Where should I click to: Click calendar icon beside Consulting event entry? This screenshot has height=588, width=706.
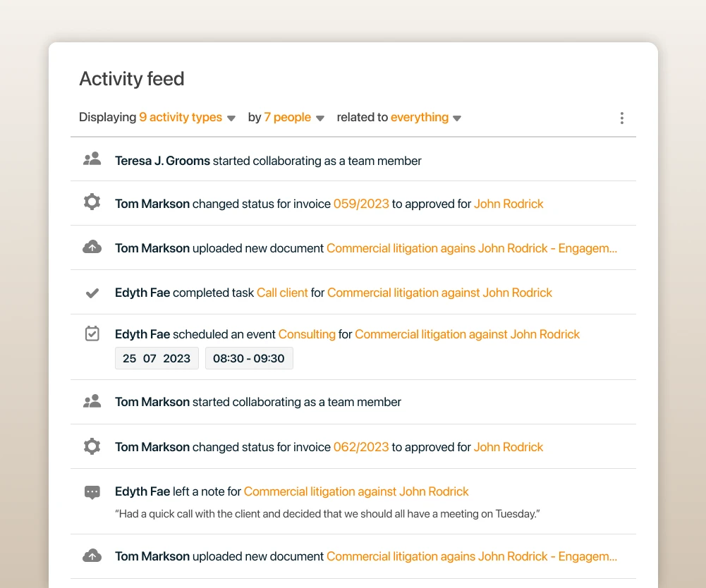point(92,333)
